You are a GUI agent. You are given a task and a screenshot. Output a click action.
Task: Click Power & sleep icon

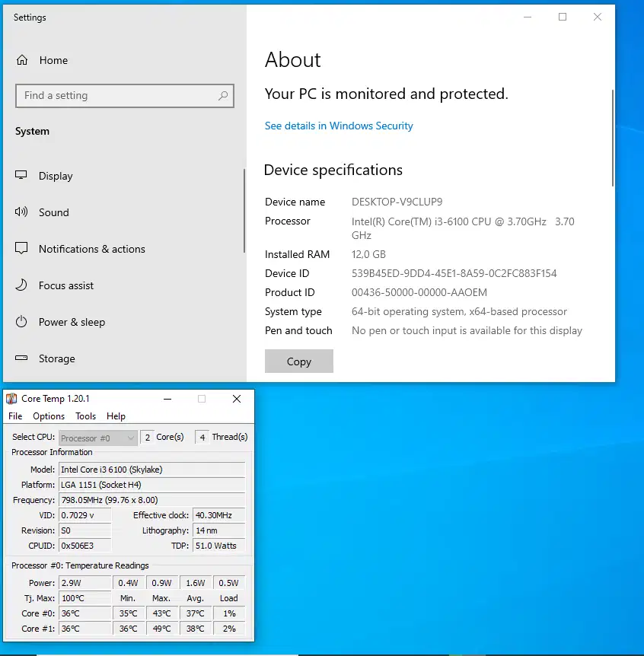[x=21, y=322]
